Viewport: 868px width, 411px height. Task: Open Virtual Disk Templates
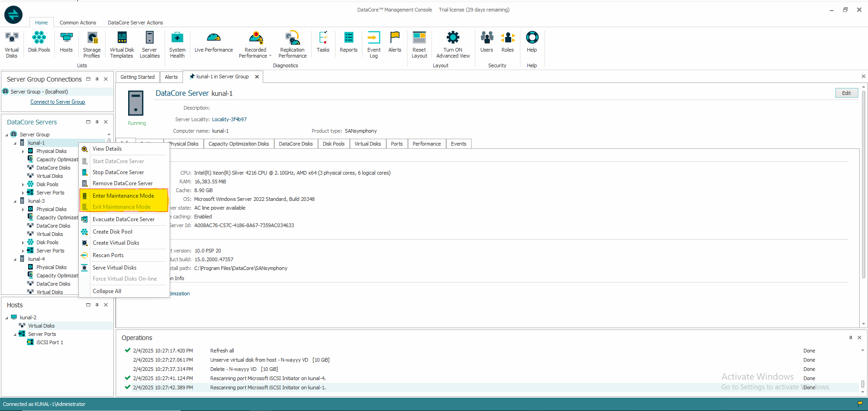tap(122, 45)
